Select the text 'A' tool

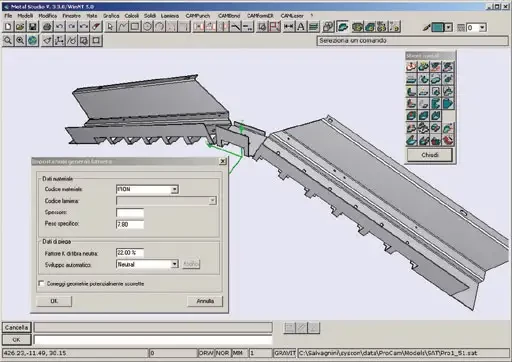[301, 27]
